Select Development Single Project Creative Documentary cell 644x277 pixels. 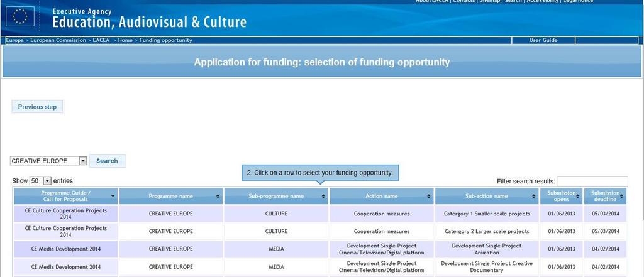(487, 267)
